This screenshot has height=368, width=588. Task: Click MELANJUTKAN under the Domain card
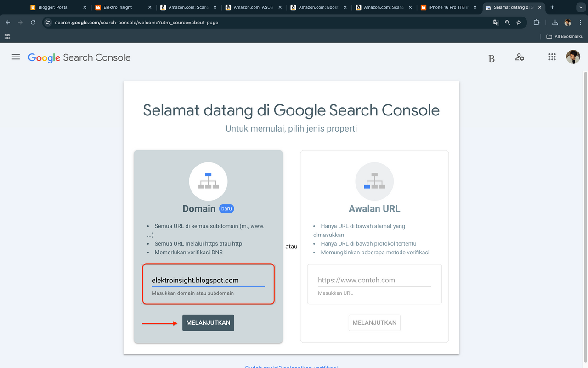pyautogui.click(x=208, y=322)
